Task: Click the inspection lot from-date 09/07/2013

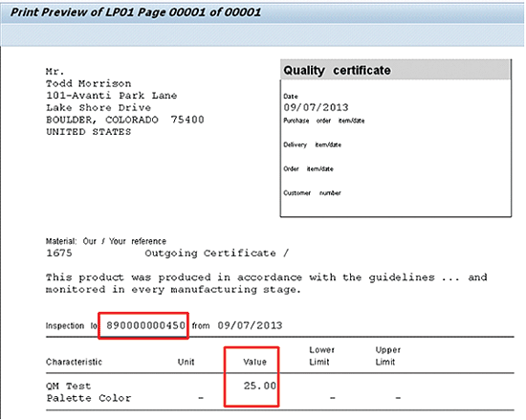Action: (250, 325)
